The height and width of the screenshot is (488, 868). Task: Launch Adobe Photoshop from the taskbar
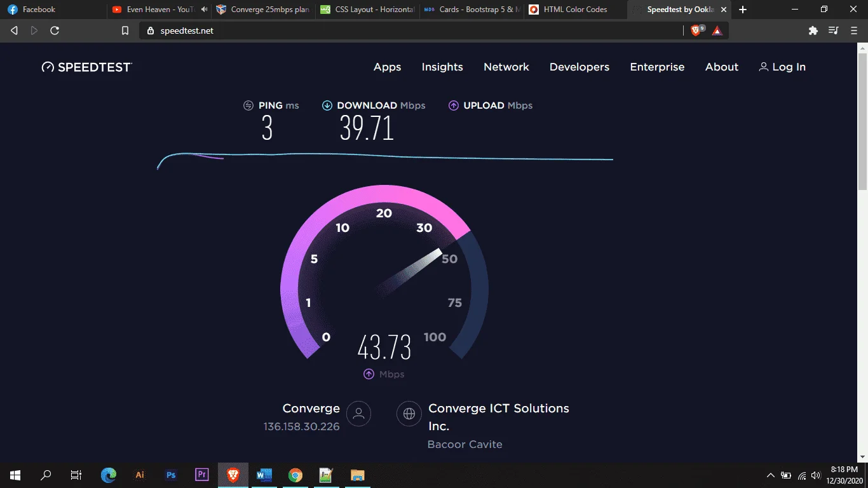(x=171, y=475)
